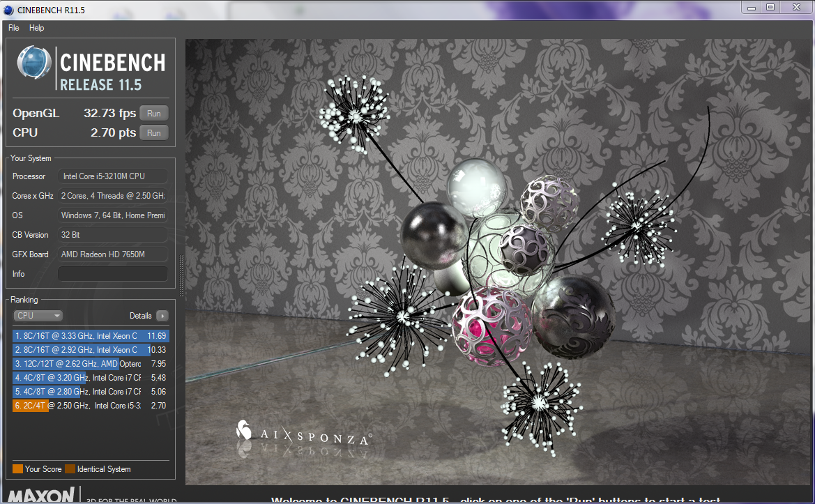The width and height of the screenshot is (815, 504).
Task: Run the OpenGL benchmark
Action: point(154,113)
